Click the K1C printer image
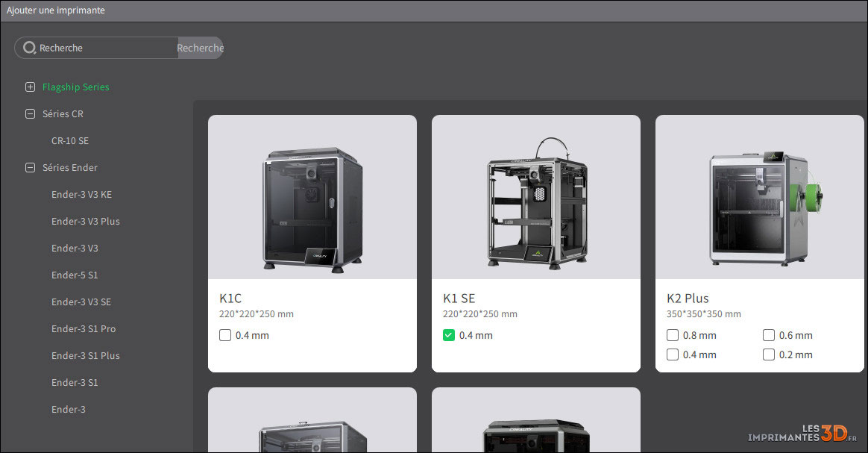The image size is (868, 453). click(x=312, y=197)
